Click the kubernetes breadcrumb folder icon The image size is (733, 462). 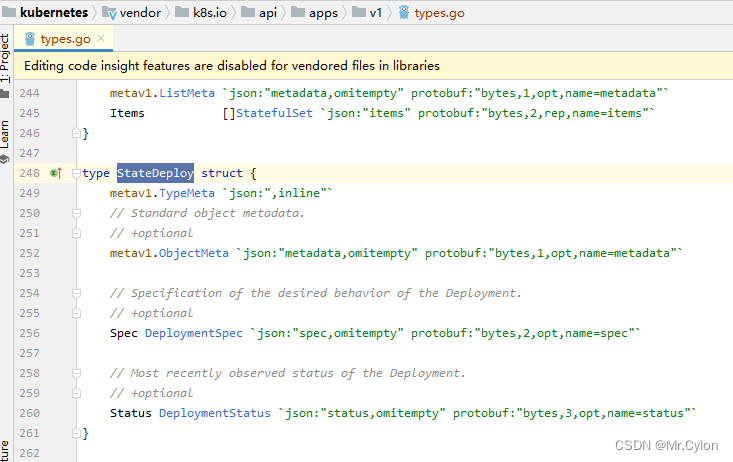pyautogui.click(x=9, y=13)
